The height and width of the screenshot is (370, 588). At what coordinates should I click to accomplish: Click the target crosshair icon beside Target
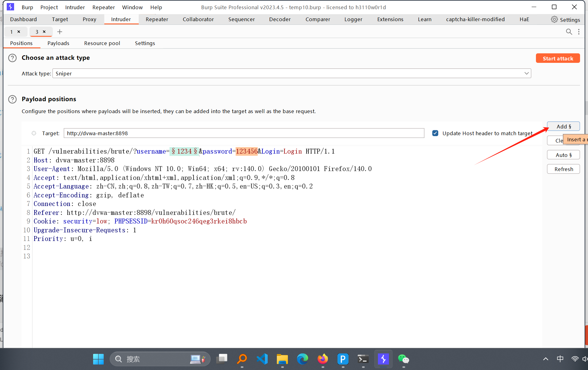(x=34, y=133)
